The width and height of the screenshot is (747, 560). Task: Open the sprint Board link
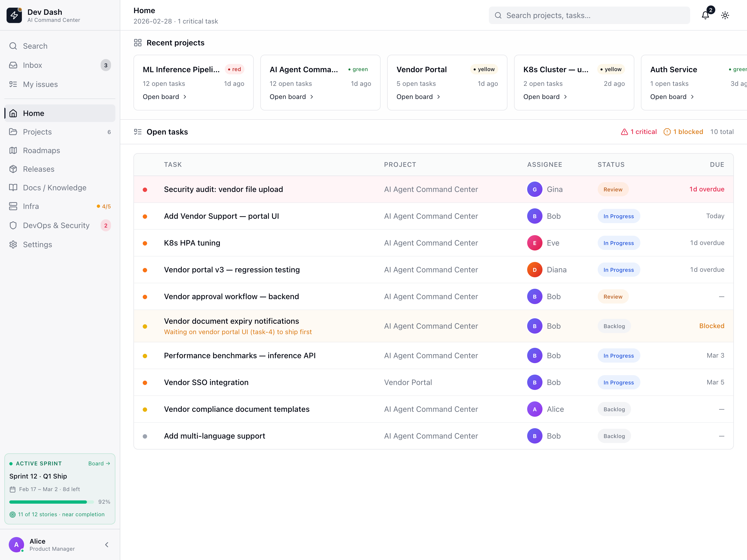pos(99,463)
